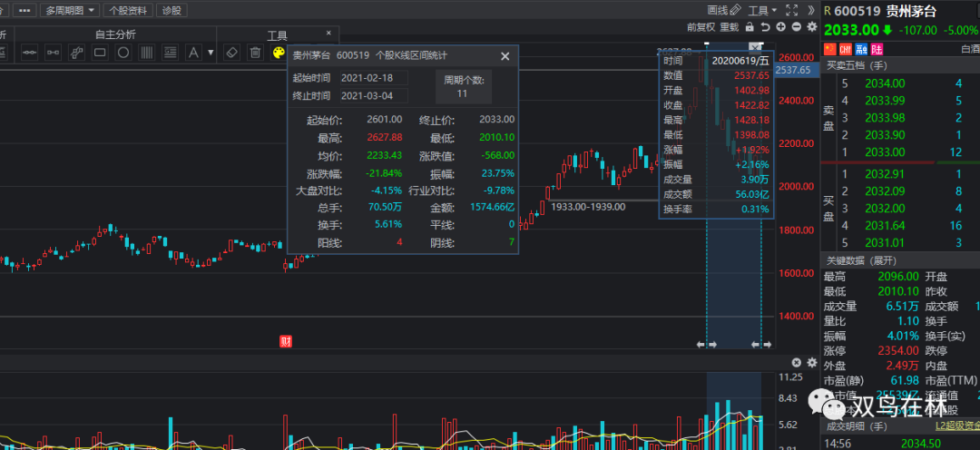Zoom out with the minus icon
Viewport: 980px width, 450px height.
(x=797, y=27)
